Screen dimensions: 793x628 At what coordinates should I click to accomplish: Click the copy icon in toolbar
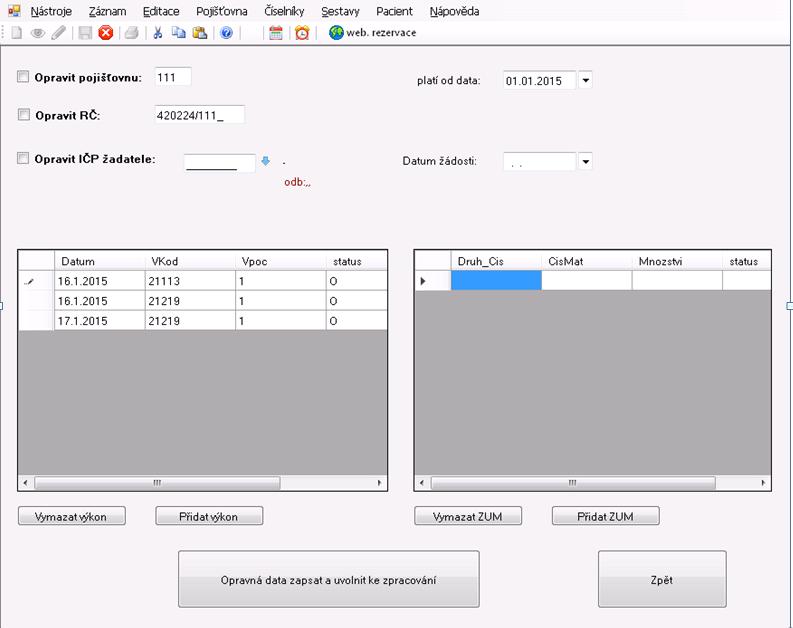pyautogui.click(x=179, y=33)
